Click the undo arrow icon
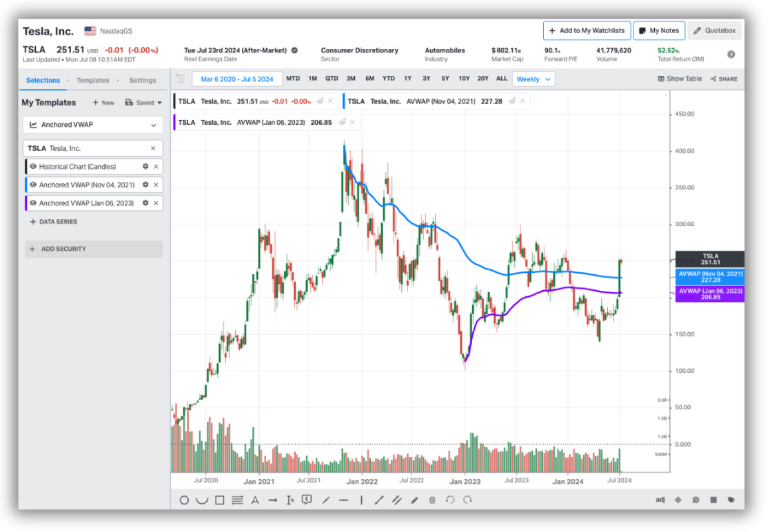The width and height of the screenshot is (772, 532). coord(450,500)
